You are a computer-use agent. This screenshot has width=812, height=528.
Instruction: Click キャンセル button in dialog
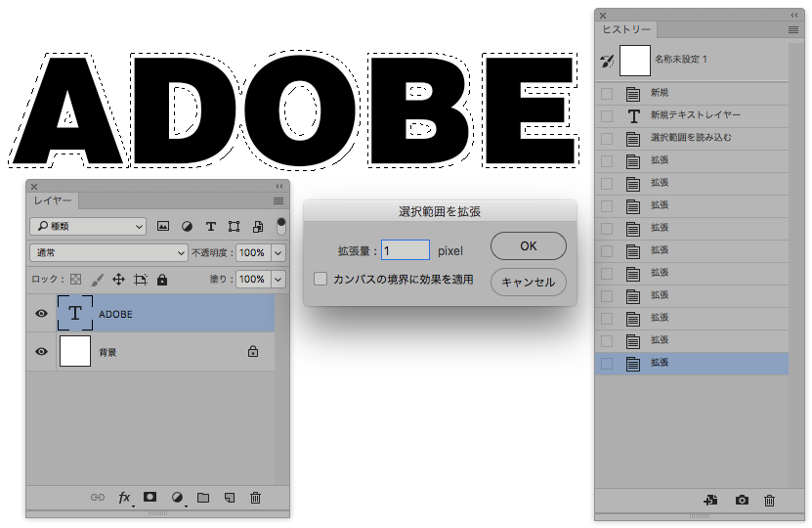(x=529, y=283)
